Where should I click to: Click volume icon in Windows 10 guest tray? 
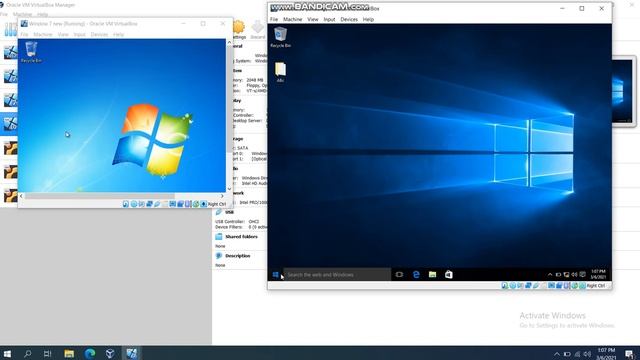coord(574,275)
